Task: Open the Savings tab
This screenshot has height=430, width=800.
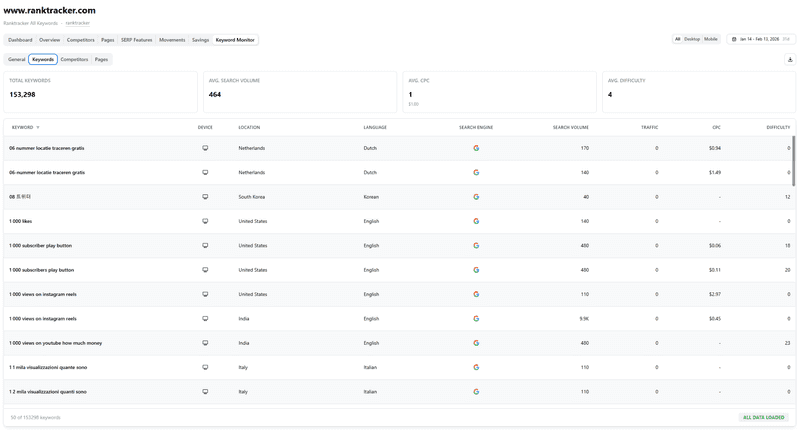Action: tap(201, 40)
